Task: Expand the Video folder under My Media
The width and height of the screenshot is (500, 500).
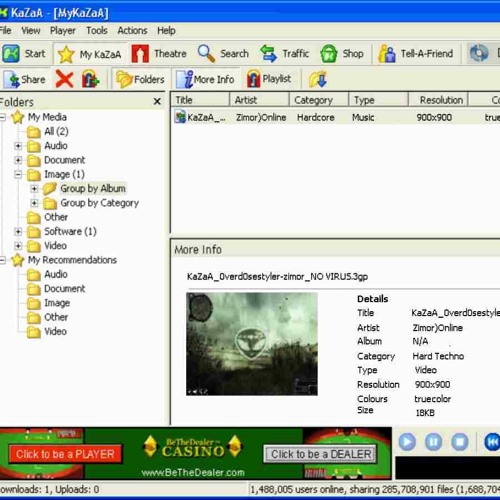Action: (x=18, y=246)
